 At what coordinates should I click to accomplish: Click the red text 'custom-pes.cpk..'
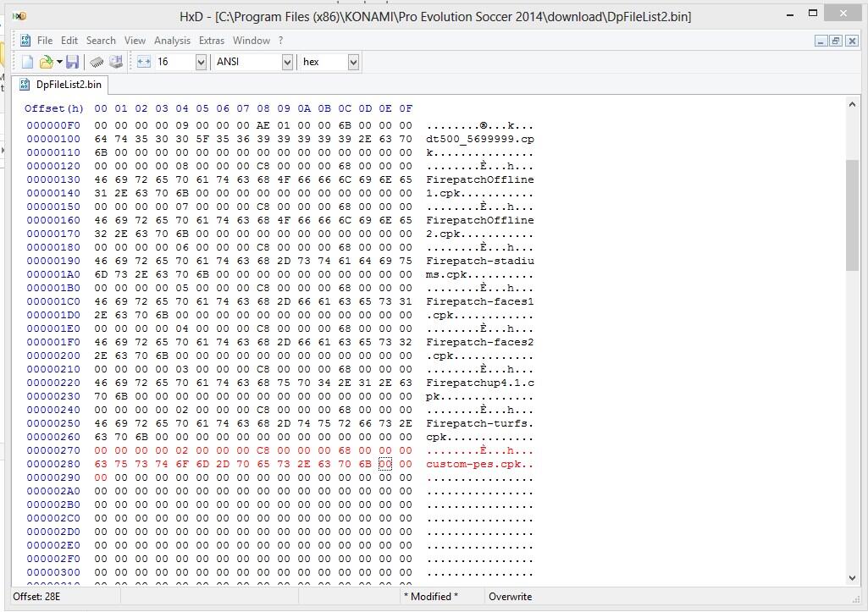pyautogui.click(x=480, y=464)
